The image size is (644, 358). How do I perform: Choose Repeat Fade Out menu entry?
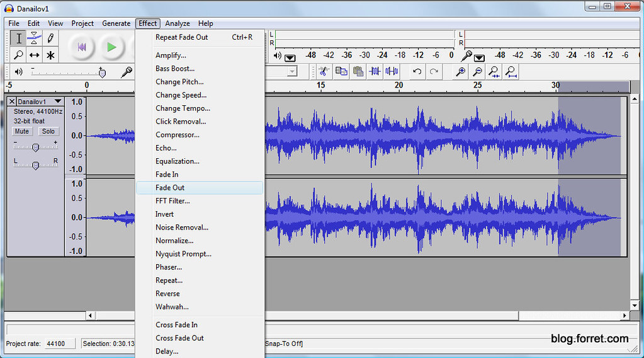(200, 37)
